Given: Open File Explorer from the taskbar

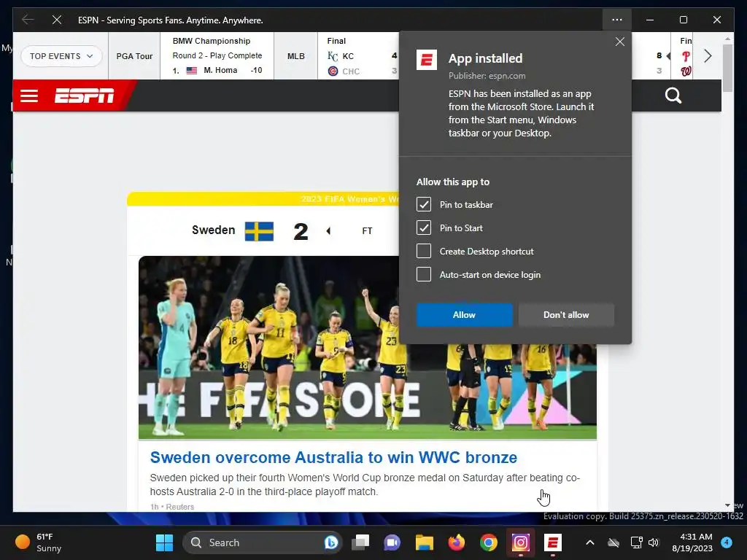Looking at the screenshot, I should coord(424,542).
